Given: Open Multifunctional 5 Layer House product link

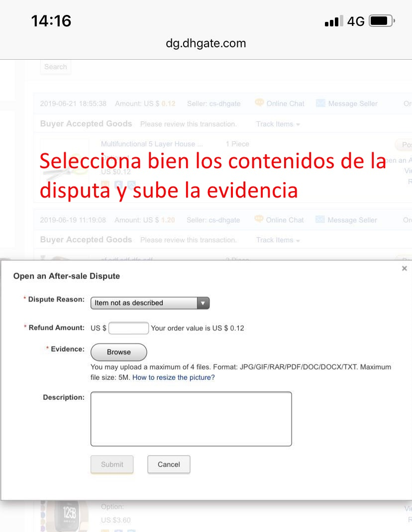Looking at the screenshot, I should [x=152, y=144].
